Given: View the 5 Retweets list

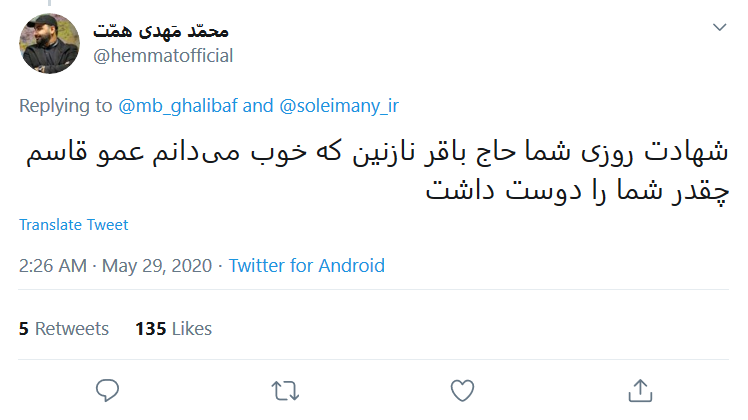Looking at the screenshot, I should tap(63, 328).
